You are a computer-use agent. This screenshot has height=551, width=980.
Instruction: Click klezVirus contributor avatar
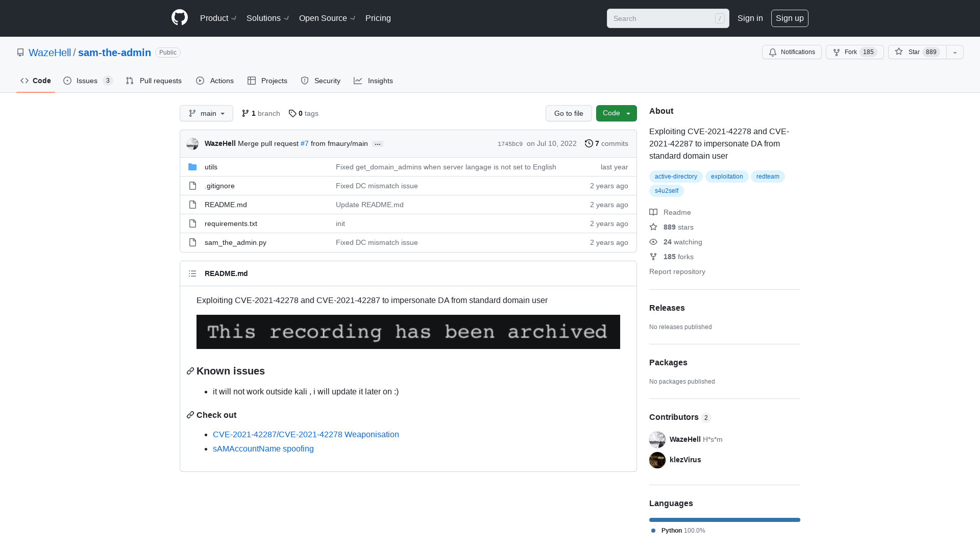657,460
